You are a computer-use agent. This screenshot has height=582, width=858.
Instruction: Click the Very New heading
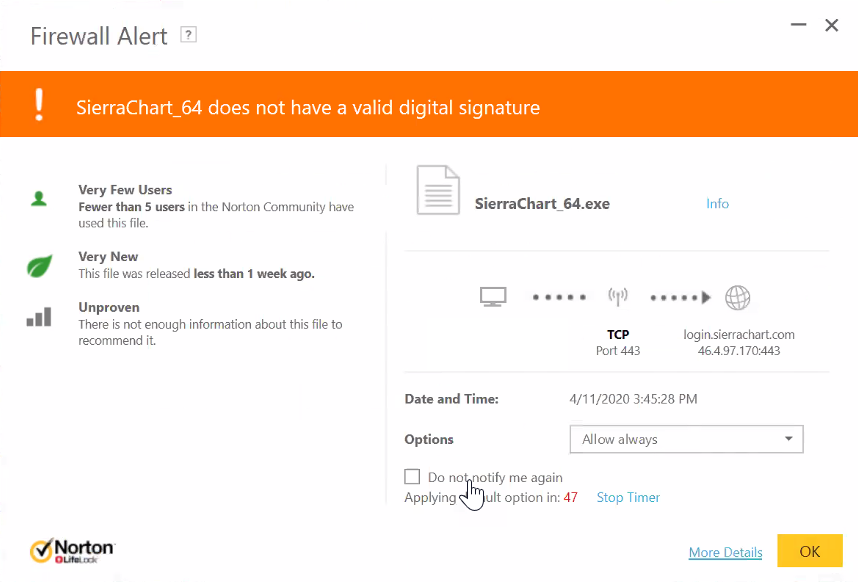click(x=108, y=257)
